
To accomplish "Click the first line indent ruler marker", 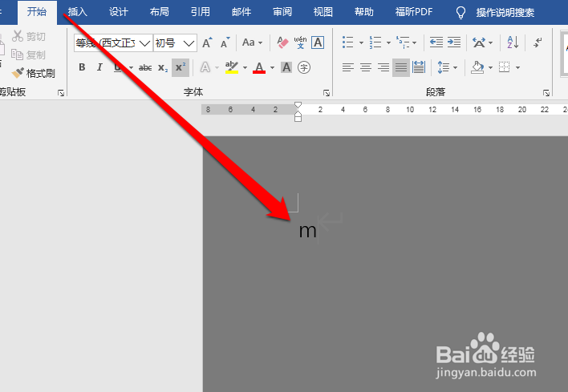I will pyautogui.click(x=298, y=105).
